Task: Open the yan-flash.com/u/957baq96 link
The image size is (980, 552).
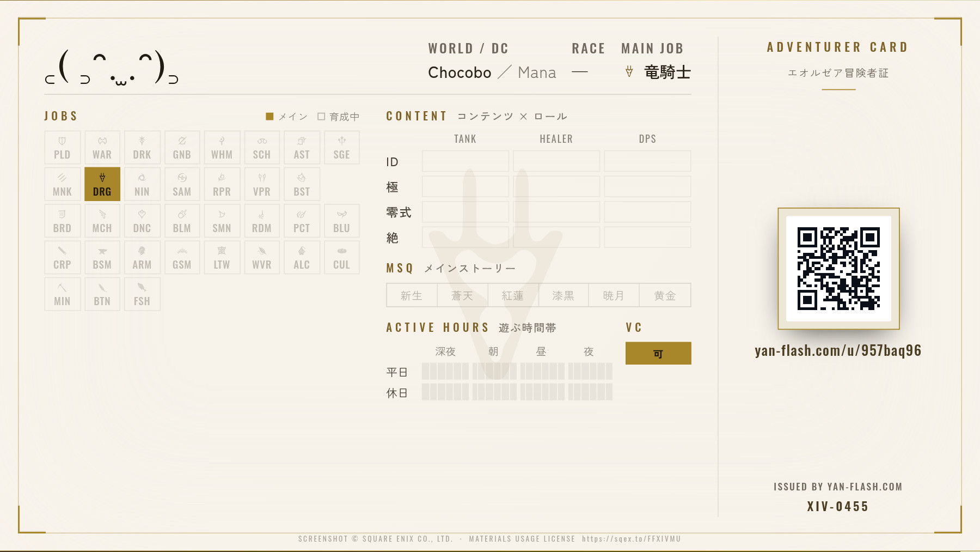Action: point(838,350)
